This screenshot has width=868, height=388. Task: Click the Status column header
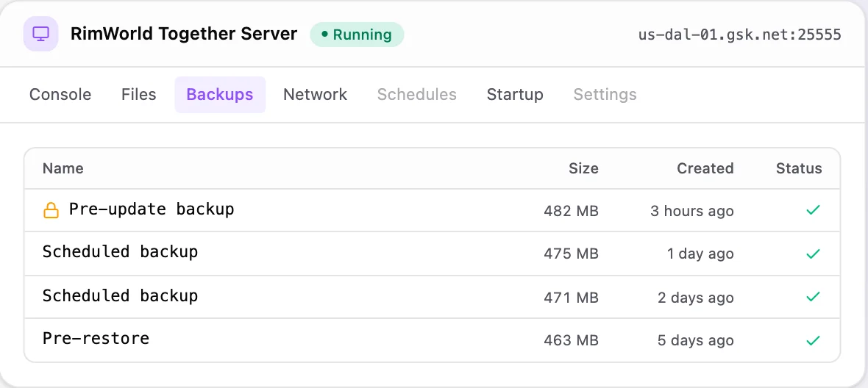pyautogui.click(x=799, y=168)
